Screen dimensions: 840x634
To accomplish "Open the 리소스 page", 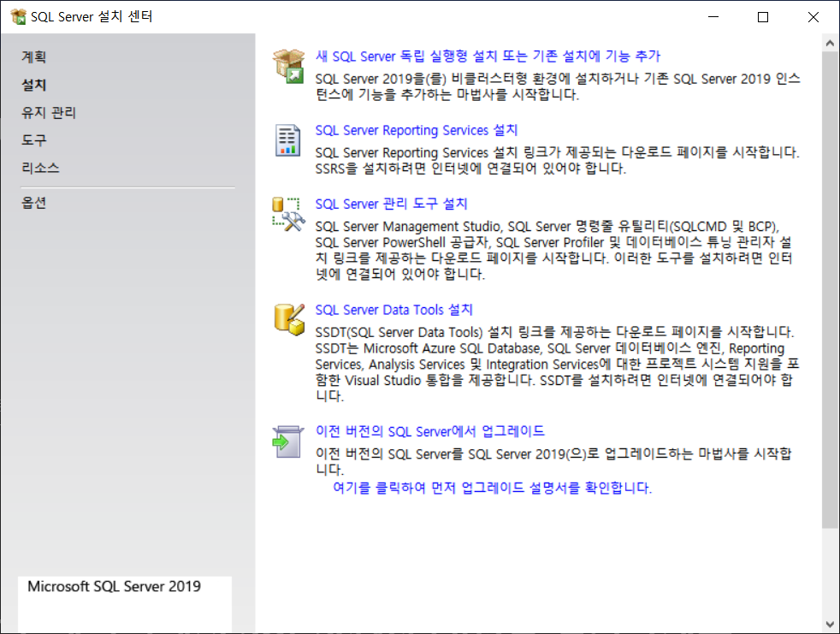I will (x=40, y=169).
